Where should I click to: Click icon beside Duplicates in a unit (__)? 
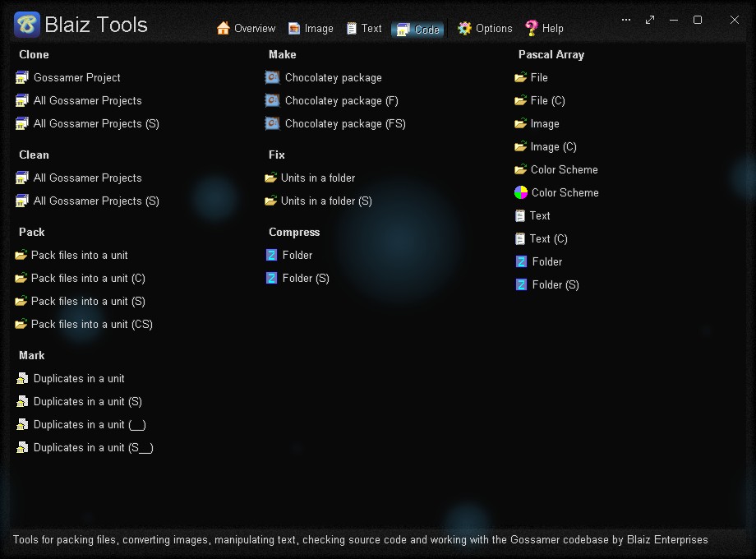[22, 424]
